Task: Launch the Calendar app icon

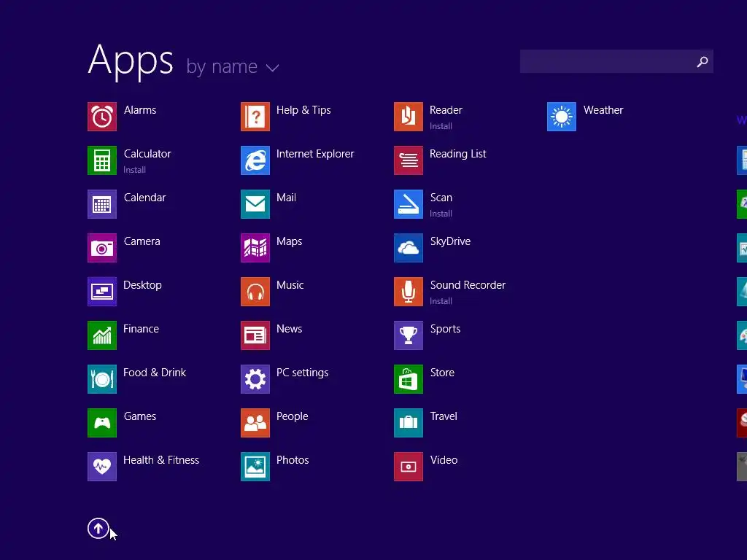Action: pyautogui.click(x=102, y=204)
